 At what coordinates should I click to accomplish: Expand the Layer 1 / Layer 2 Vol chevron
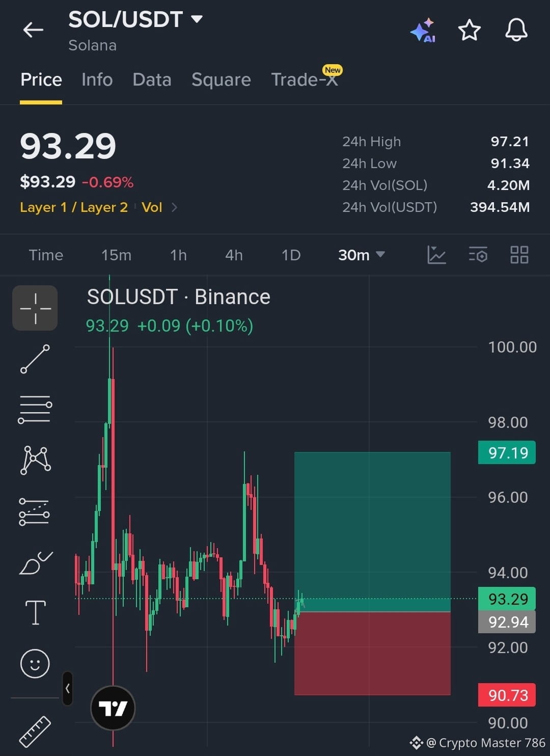click(174, 207)
